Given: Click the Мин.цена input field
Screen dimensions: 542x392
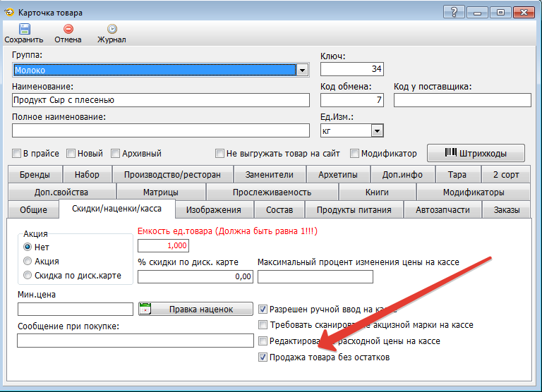Looking at the screenshot, I should point(75,309).
